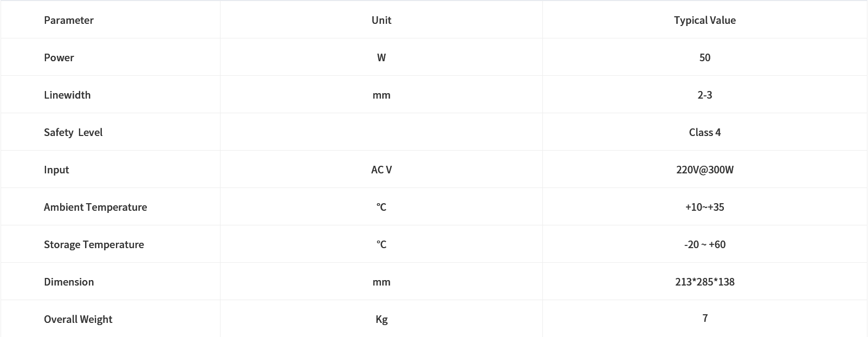Click the Ambient Temperature label

(x=95, y=207)
